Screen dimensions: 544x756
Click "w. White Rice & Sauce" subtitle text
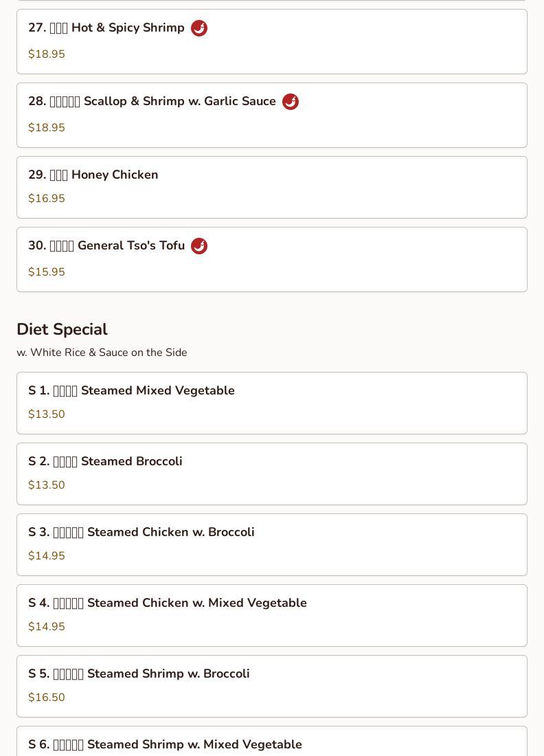point(102,353)
